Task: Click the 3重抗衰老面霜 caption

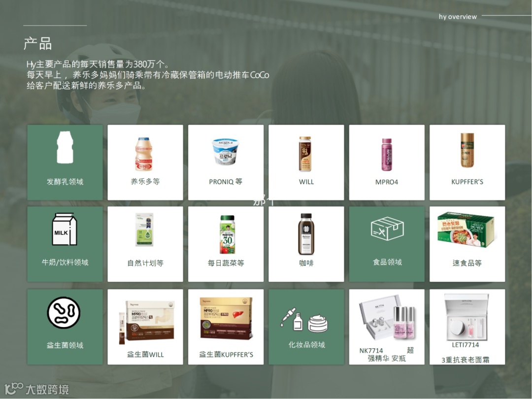Action: [x=465, y=360]
